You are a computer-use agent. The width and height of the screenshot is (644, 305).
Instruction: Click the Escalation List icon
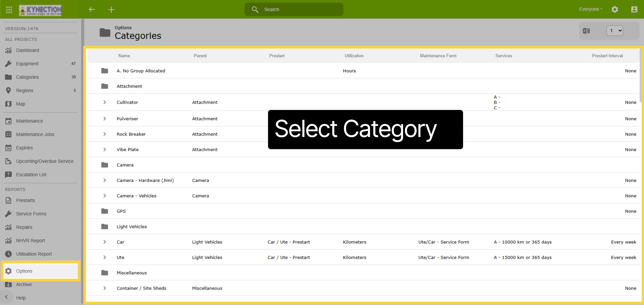[x=9, y=175]
